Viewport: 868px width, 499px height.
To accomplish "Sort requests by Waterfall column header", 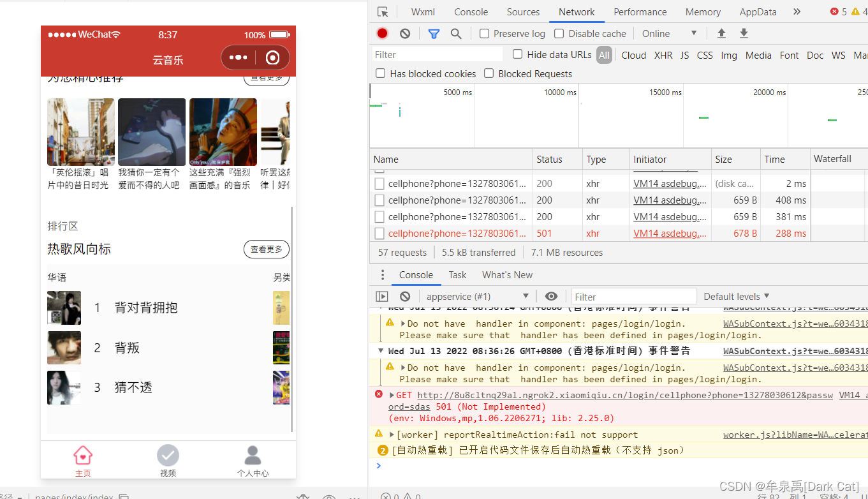I will pyautogui.click(x=839, y=160).
